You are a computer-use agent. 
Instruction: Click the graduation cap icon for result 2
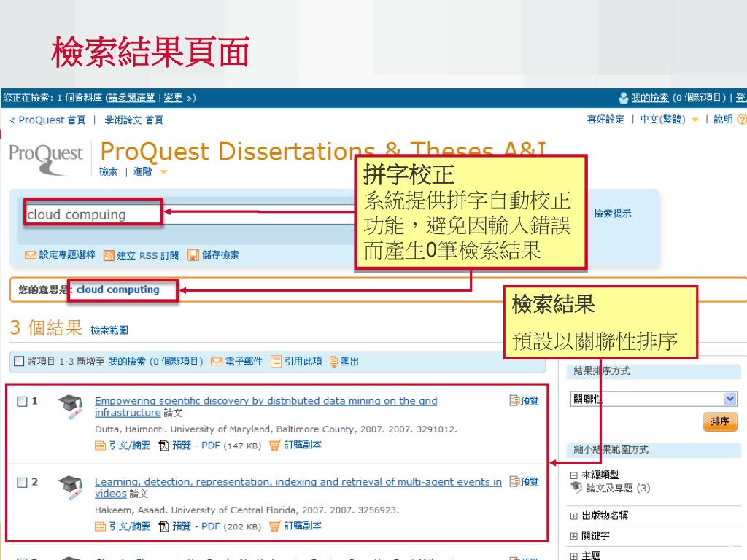pyautogui.click(x=71, y=488)
